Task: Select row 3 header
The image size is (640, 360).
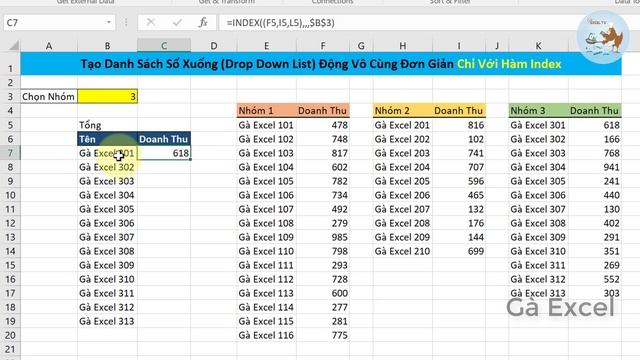Action: 10,97
